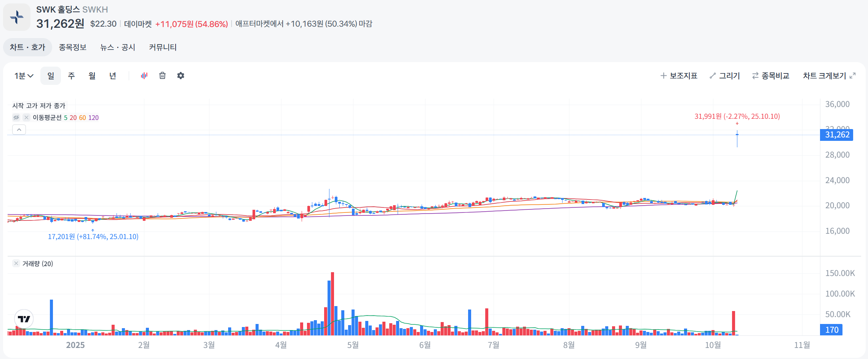Open the candlestick chart type icon
Screen dimensions: 868x359
coord(144,76)
